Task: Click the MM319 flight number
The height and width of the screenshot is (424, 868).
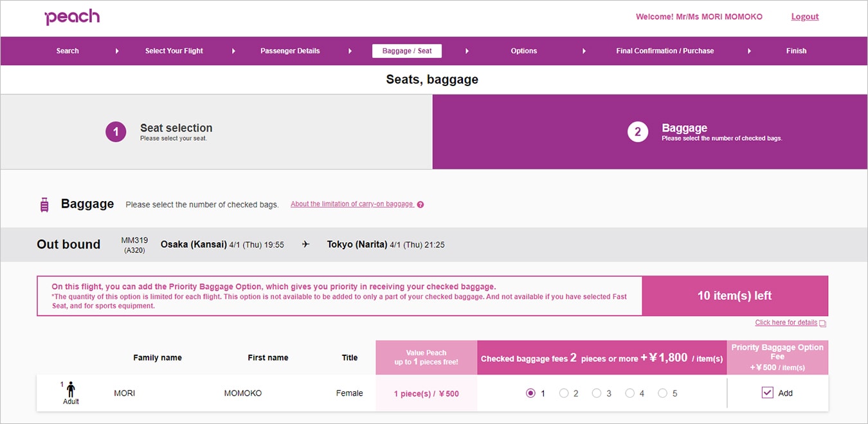Action: click(134, 240)
